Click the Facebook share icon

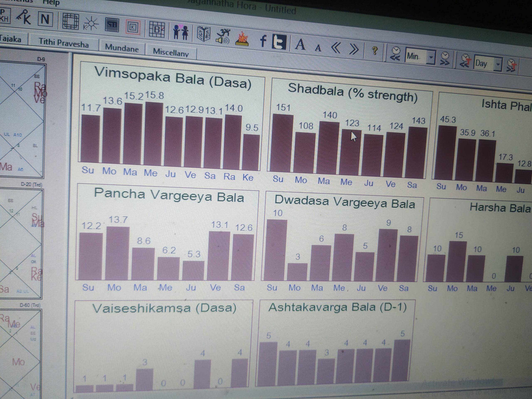(263, 41)
